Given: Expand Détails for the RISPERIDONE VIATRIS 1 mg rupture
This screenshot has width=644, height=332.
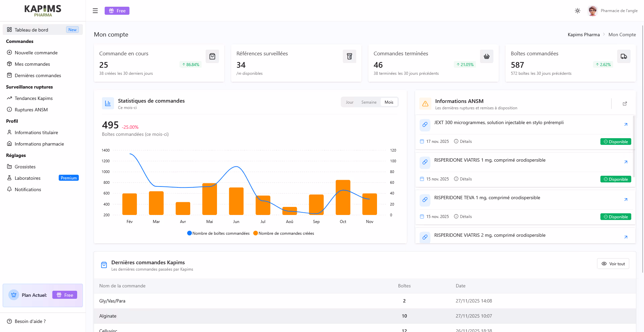Looking at the screenshot, I should click(463, 179).
